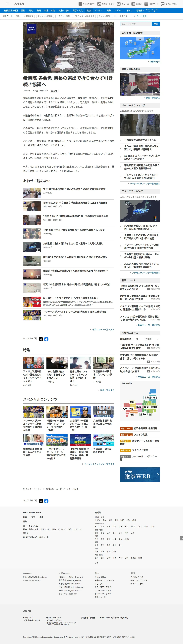
Task: Open the 天気 nav tab
Action: (31, 11)
